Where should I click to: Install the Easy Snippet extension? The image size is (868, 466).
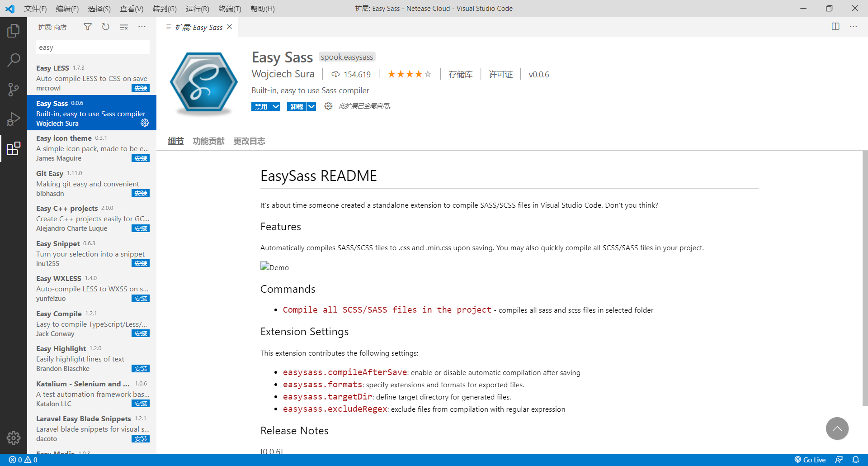(x=141, y=263)
